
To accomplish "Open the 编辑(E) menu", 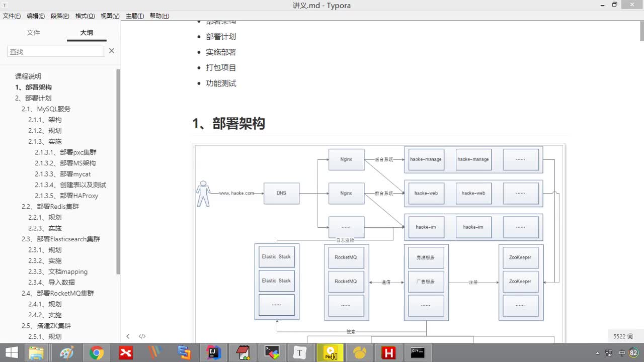I will (36, 16).
